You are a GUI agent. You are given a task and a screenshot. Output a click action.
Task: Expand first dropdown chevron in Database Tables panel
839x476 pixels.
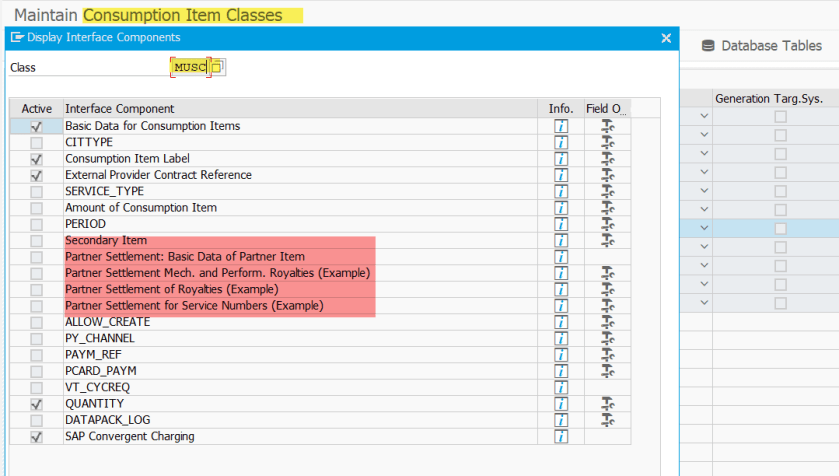coord(704,116)
